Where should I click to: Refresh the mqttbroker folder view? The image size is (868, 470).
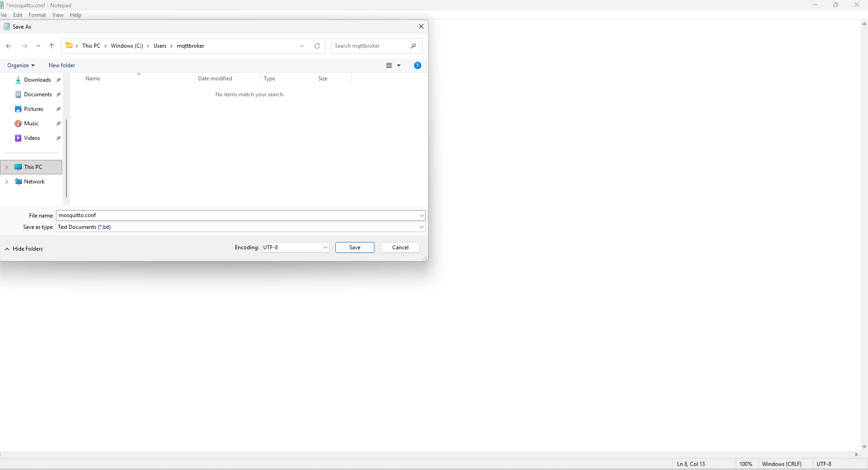(317, 46)
